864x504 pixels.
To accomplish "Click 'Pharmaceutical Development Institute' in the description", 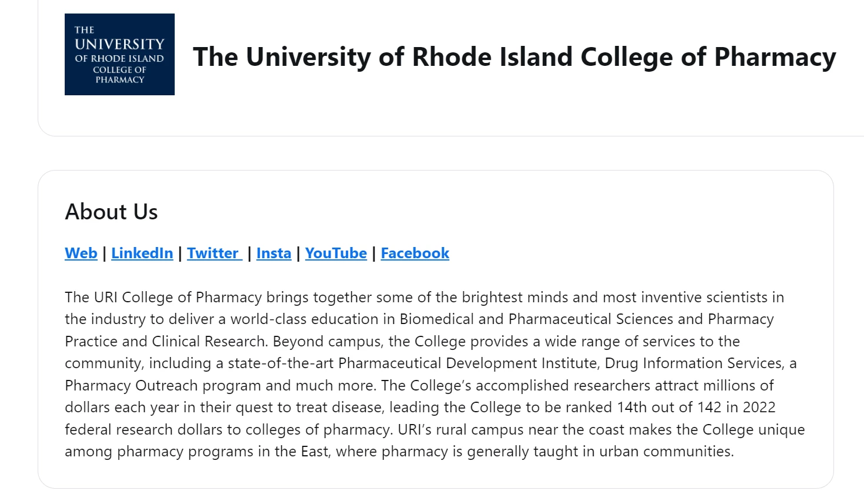I will [468, 363].
